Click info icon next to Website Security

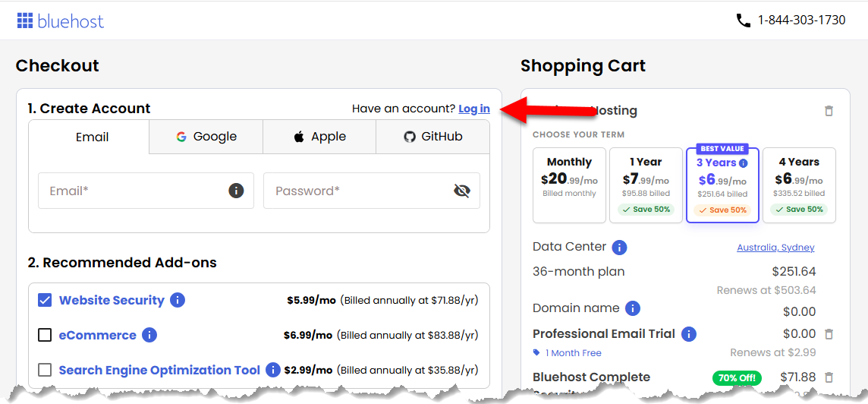pyautogui.click(x=177, y=301)
